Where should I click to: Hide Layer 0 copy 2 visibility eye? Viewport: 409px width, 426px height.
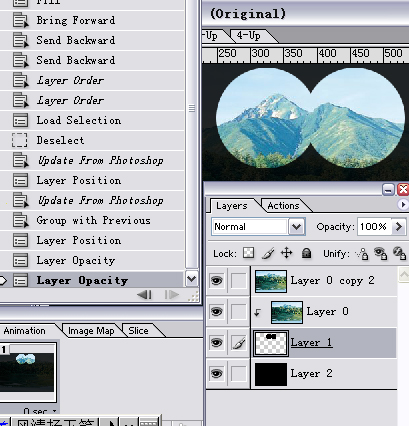click(217, 281)
